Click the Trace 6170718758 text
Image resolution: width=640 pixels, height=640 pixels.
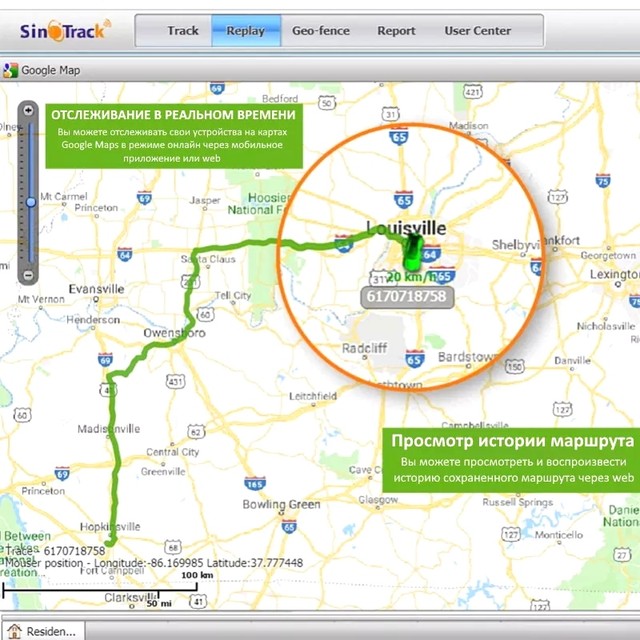click(55, 551)
